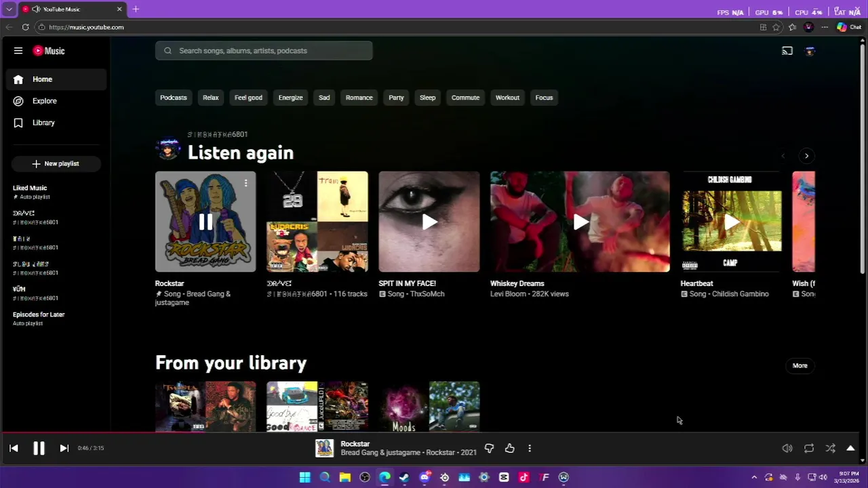This screenshot has width=868, height=488.
Task: Open Windows Start menu
Action: click(x=305, y=477)
